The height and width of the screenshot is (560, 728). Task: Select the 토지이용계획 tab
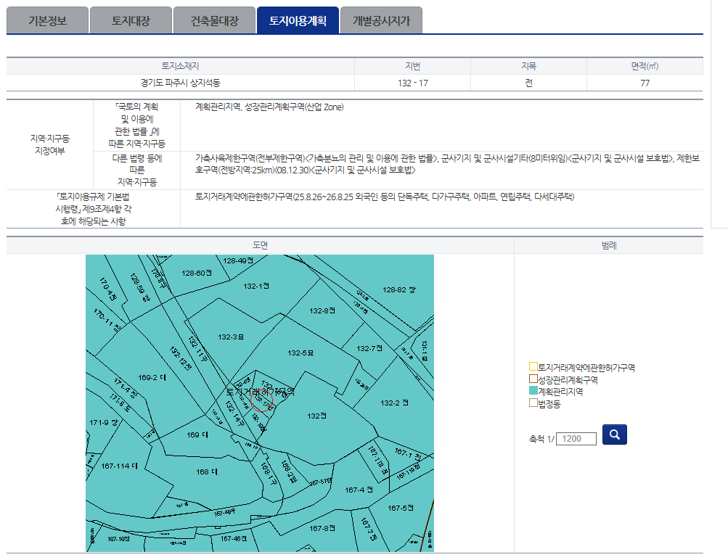click(298, 21)
